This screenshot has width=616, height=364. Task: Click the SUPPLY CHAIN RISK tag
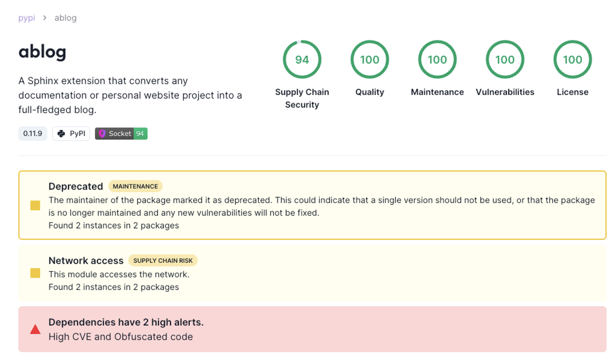[163, 260]
